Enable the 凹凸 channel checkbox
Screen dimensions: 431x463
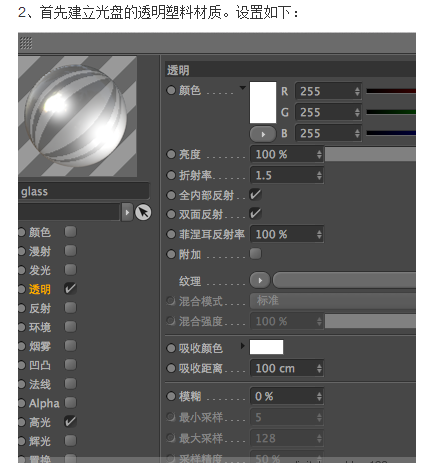[x=70, y=365]
